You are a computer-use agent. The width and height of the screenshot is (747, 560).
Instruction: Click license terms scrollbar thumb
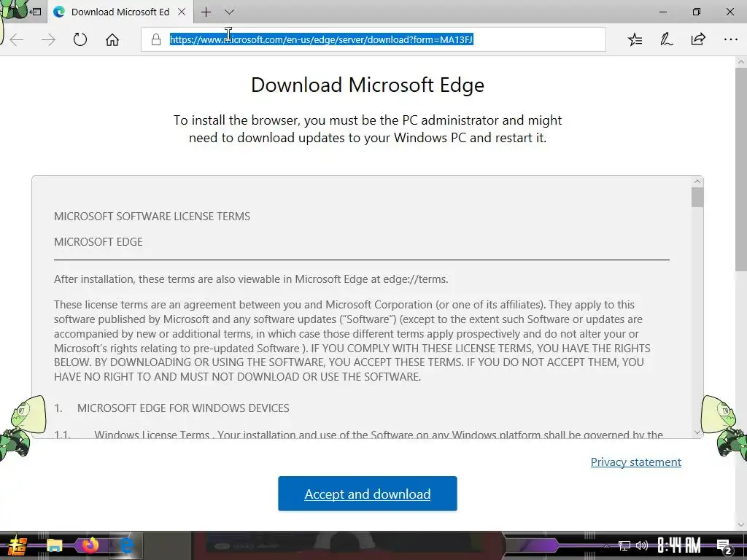697,197
